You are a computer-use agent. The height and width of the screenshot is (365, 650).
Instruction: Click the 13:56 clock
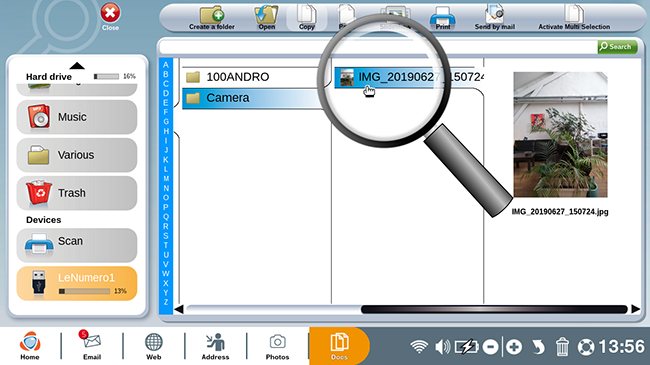pos(621,346)
